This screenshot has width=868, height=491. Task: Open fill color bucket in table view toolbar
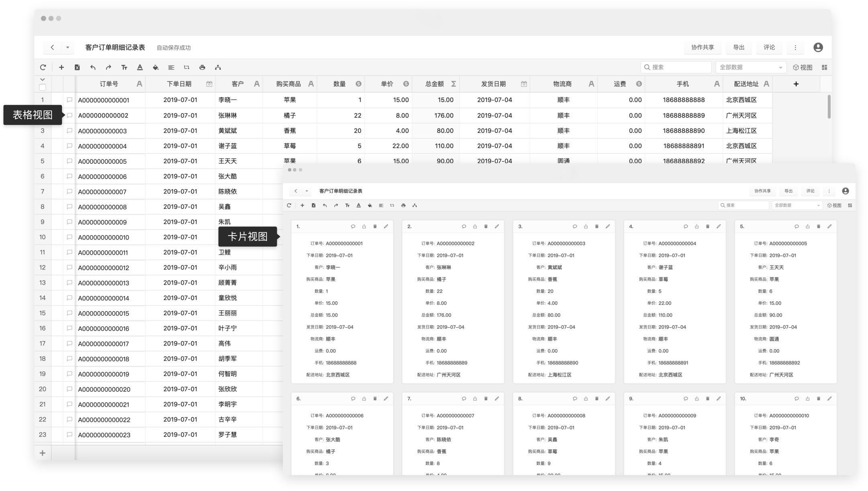[156, 67]
